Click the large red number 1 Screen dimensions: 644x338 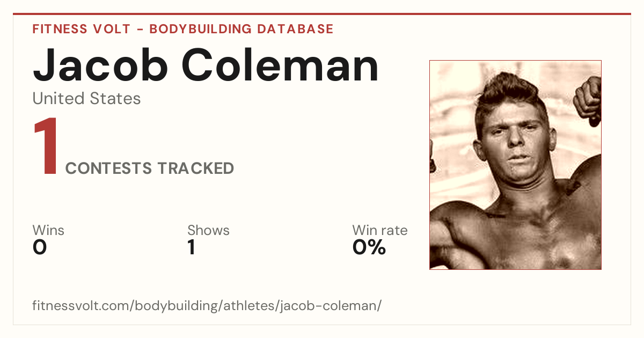click(x=46, y=146)
